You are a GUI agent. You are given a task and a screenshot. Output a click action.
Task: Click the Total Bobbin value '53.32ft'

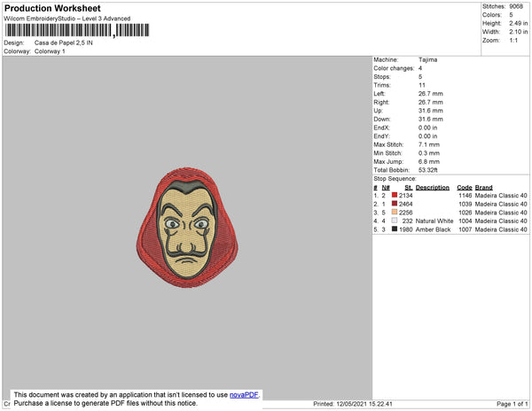(x=428, y=170)
